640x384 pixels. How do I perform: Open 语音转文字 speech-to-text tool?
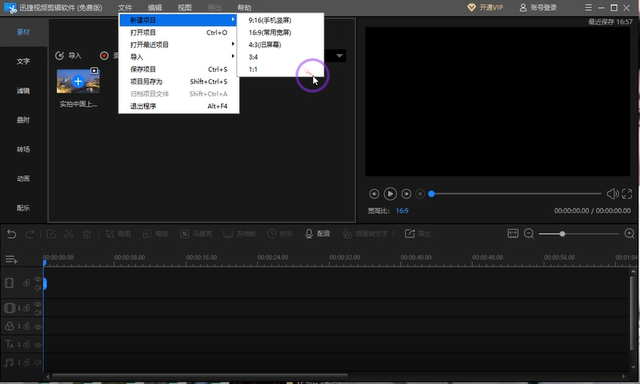pos(365,234)
